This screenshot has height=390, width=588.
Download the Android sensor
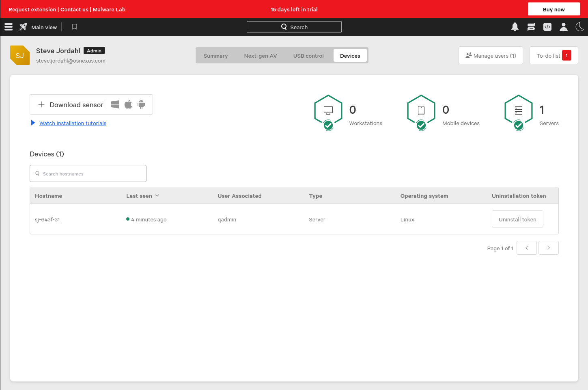pos(141,104)
